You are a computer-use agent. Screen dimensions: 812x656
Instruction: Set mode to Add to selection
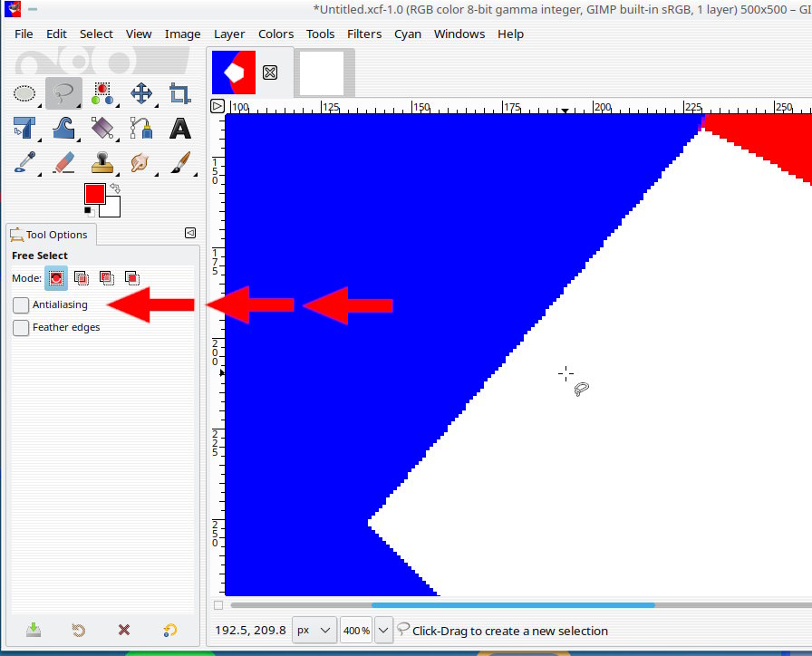[82, 278]
